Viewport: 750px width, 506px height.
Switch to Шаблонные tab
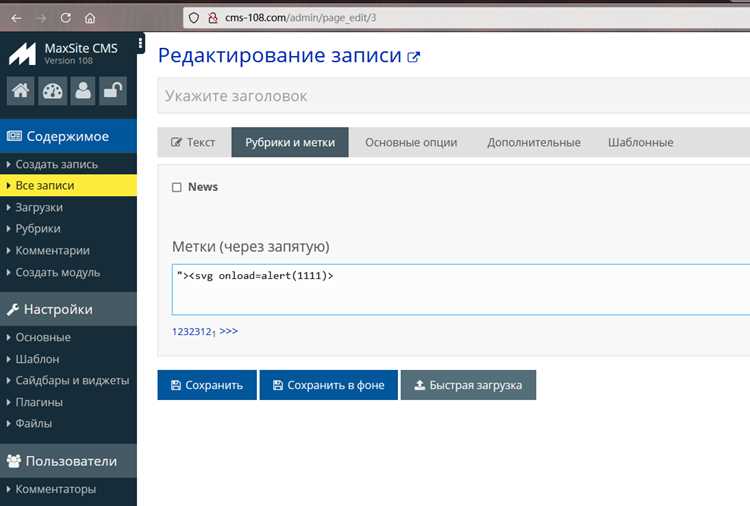pyautogui.click(x=640, y=143)
